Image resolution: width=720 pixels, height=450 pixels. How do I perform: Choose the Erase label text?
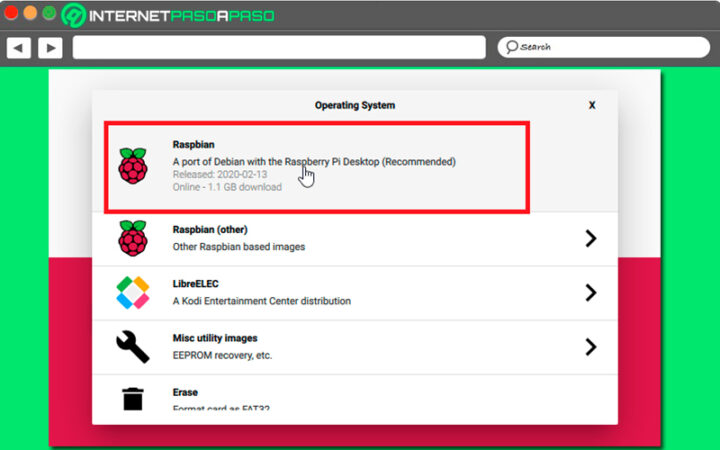pyautogui.click(x=185, y=392)
